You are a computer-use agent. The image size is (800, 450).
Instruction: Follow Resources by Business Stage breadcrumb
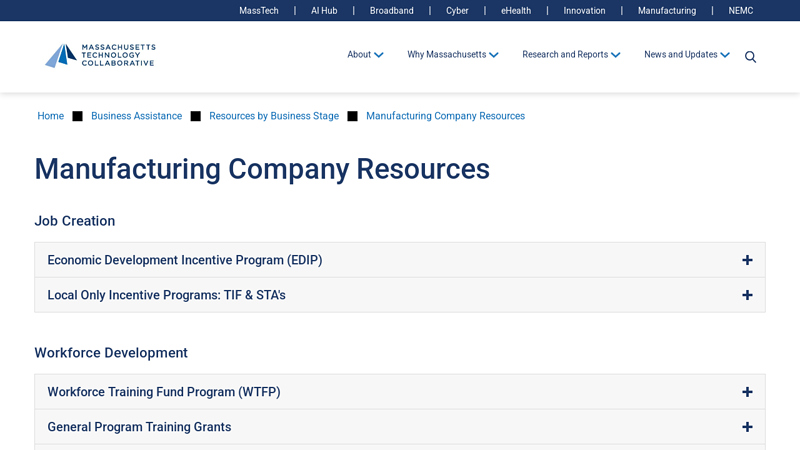(x=274, y=116)
